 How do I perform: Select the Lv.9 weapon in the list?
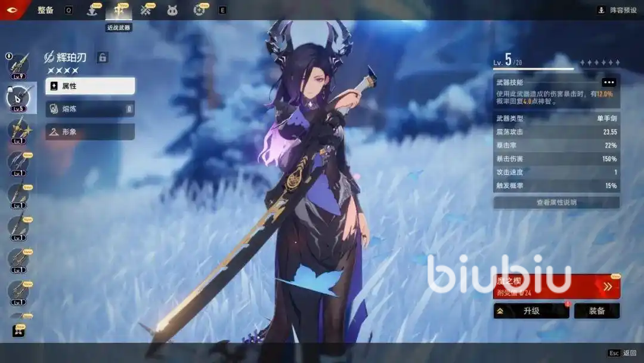(18, 65)
